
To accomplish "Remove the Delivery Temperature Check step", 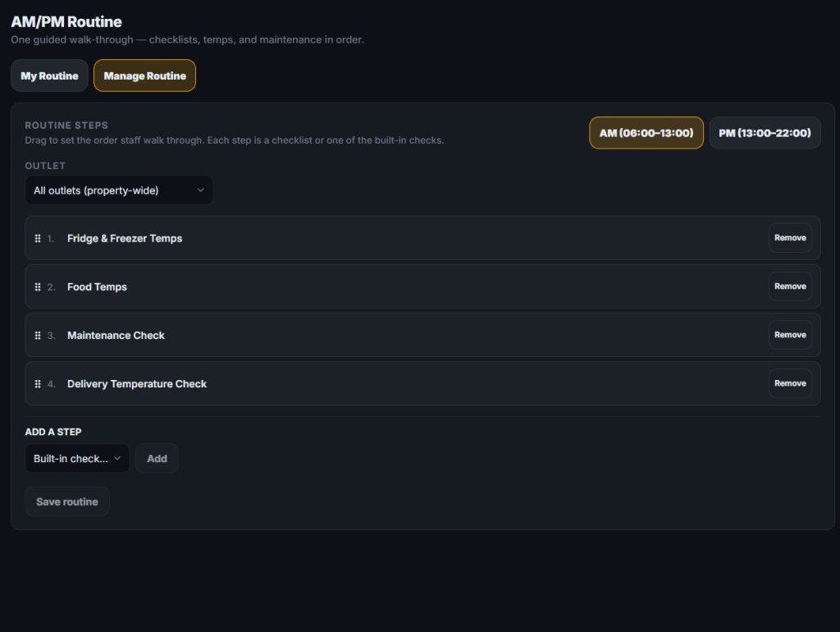I will coord(790,383).
